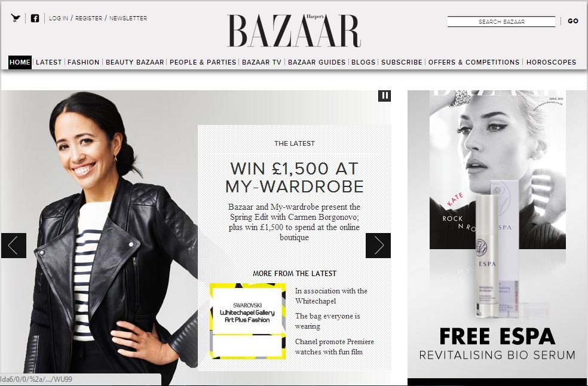Show previous slide with left arrow

14,246
